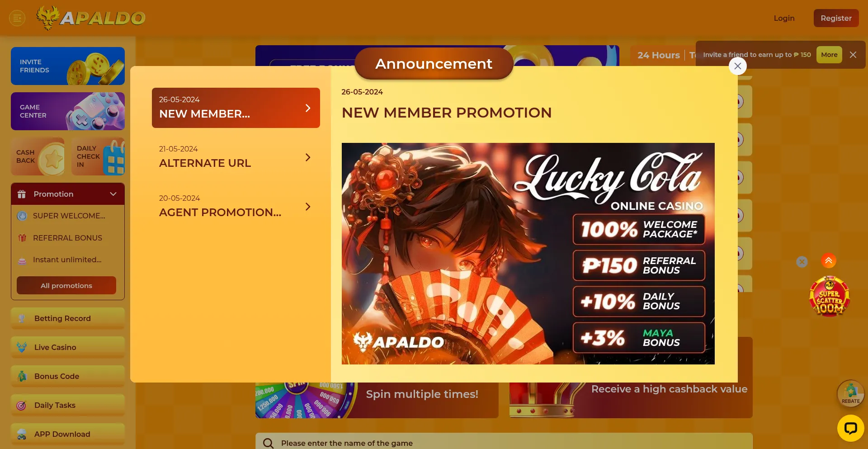Click the Register button
Image resolution: width=868 pixels, height=449 pixels.
click(x=836, y=18)
